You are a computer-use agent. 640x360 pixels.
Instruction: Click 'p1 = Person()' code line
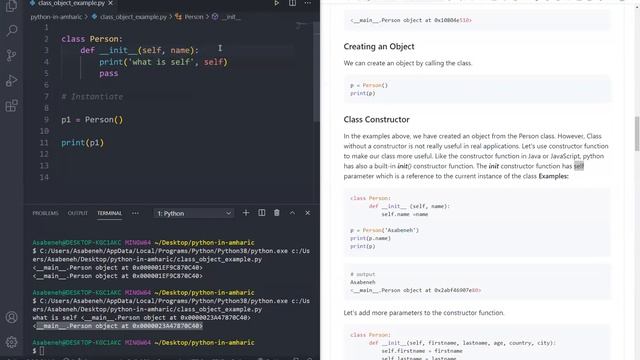pyautogui.click(x=92, y=120)
